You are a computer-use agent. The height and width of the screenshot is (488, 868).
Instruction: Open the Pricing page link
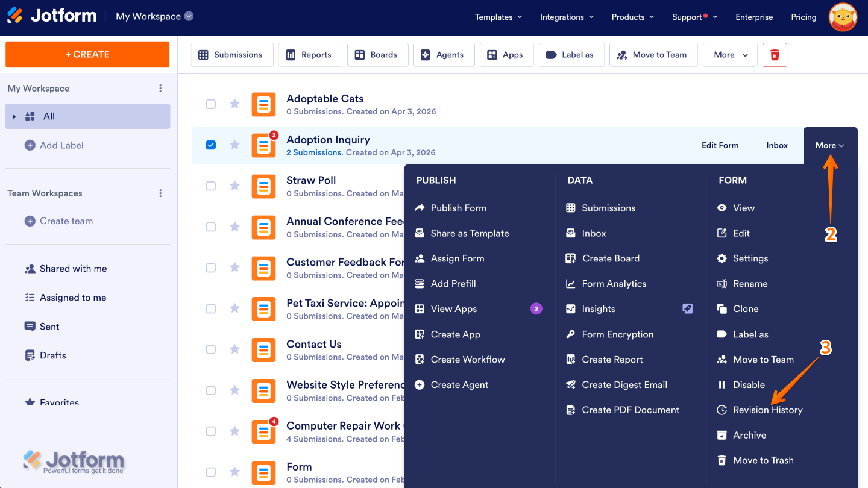click(x=803, y=17)
